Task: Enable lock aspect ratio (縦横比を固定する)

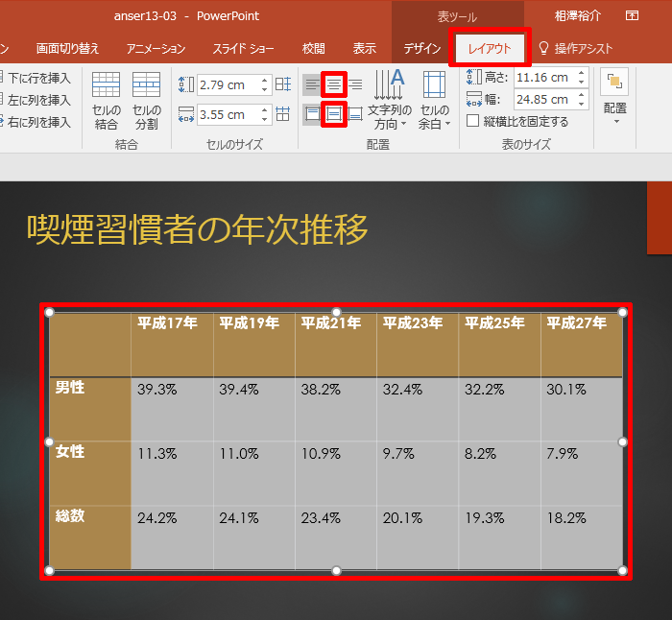Action: tap(472, 121)
